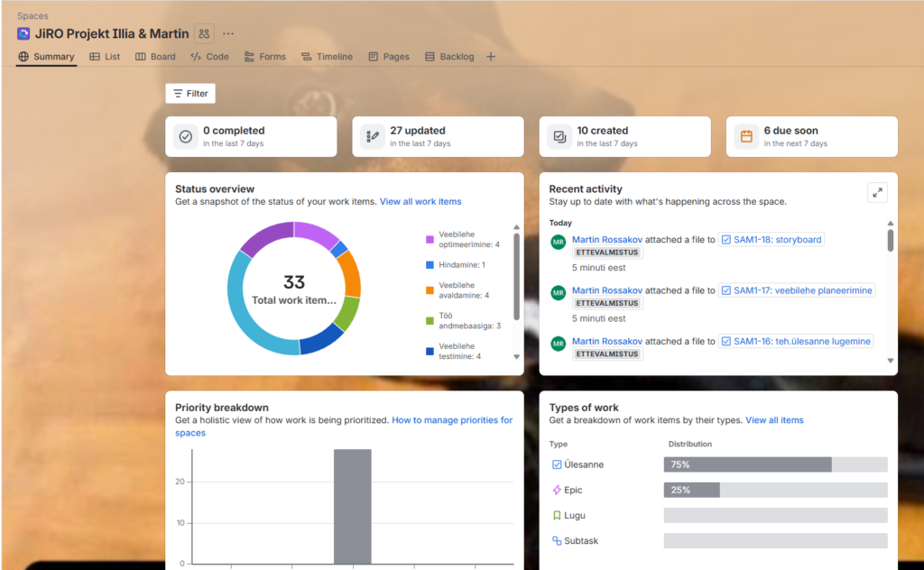Screen dimensions: 924x570
Task: Click the orange calendar due soon icon
Action: coord(746,137)
